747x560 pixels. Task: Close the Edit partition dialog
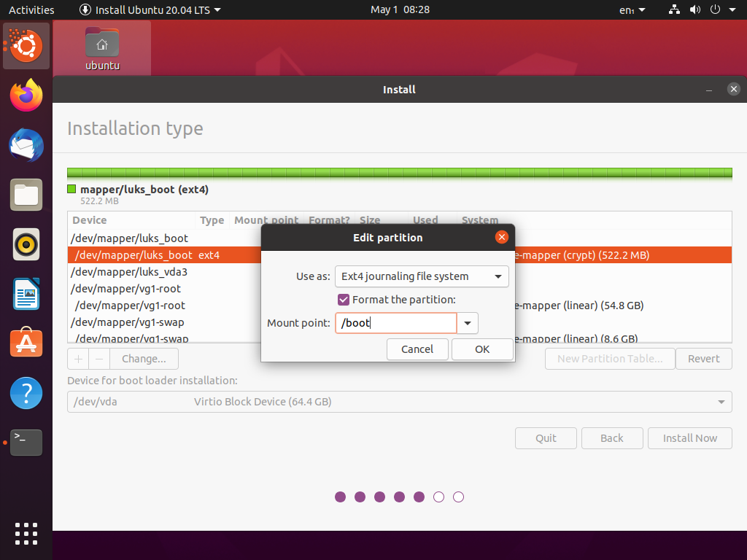tap(502, 237)
